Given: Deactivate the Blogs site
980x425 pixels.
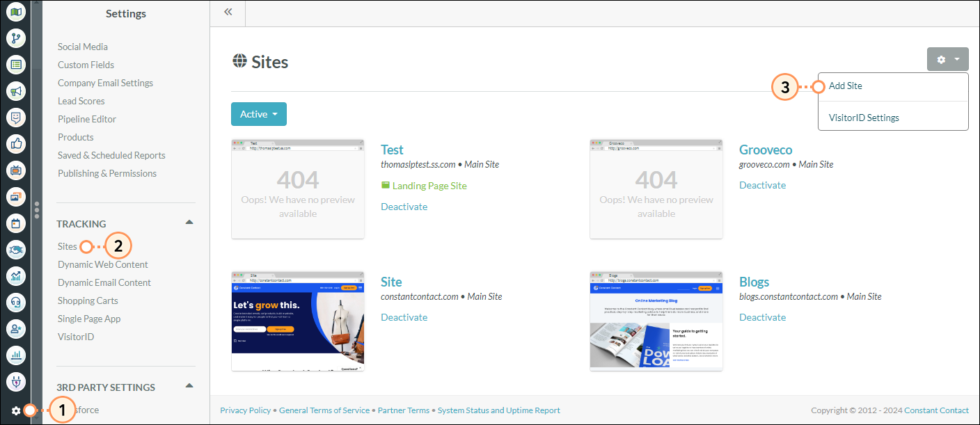Looking at the screenshot, I should [763, 317].
